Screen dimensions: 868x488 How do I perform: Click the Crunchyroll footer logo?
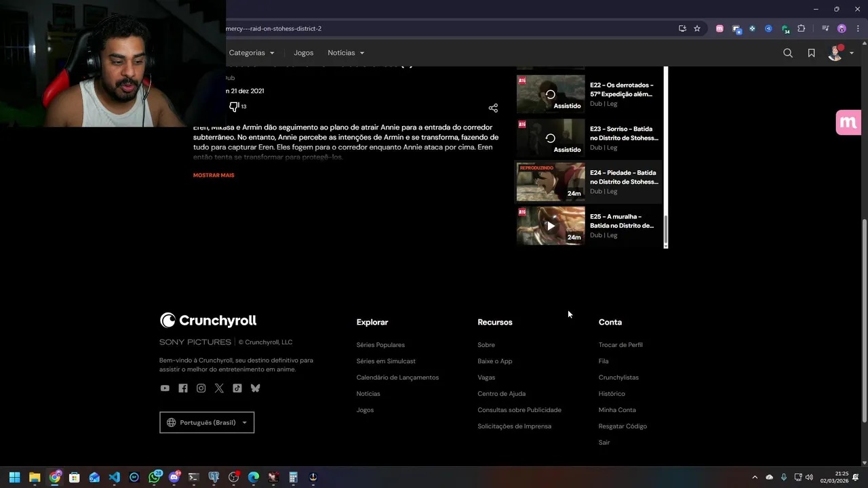click(x=208, y=320)
